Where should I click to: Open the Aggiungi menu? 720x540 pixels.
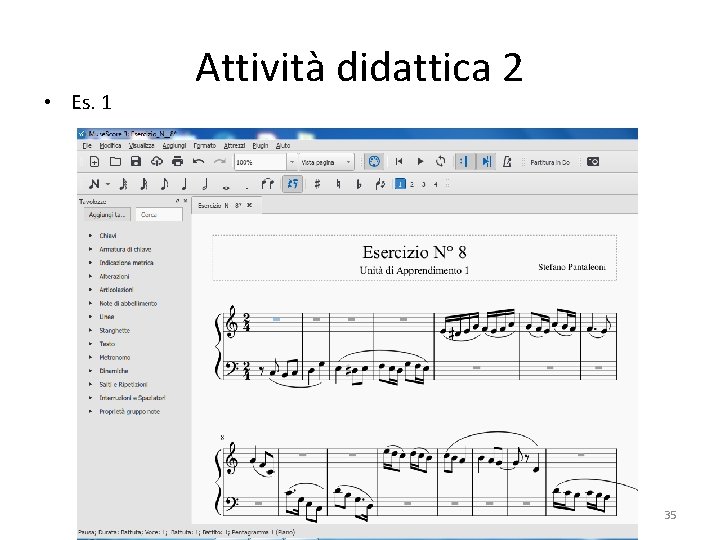tap(174, 146)
